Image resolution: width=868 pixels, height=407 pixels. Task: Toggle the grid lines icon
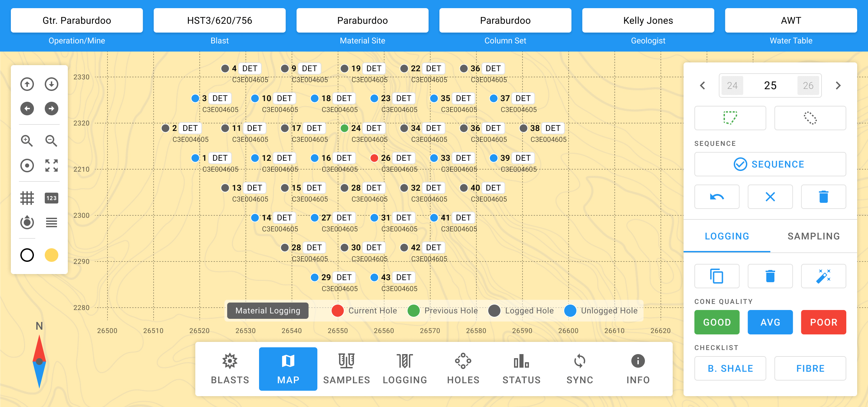27,198
